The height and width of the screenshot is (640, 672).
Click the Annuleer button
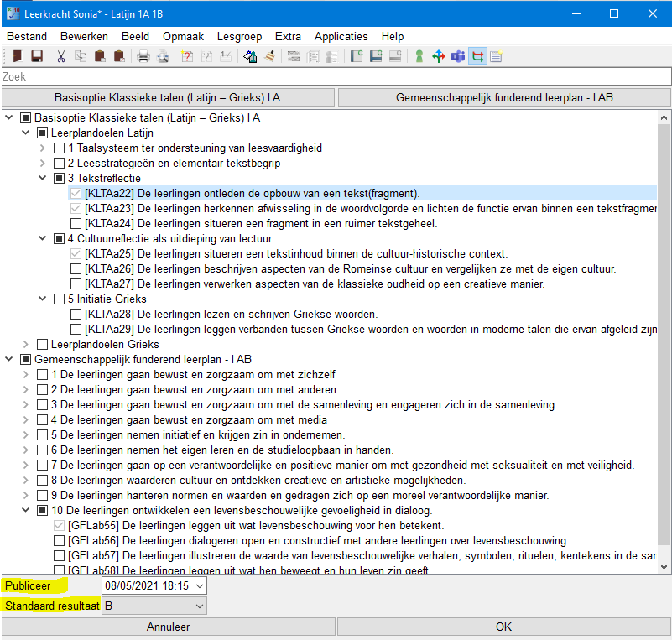(168, 627)
